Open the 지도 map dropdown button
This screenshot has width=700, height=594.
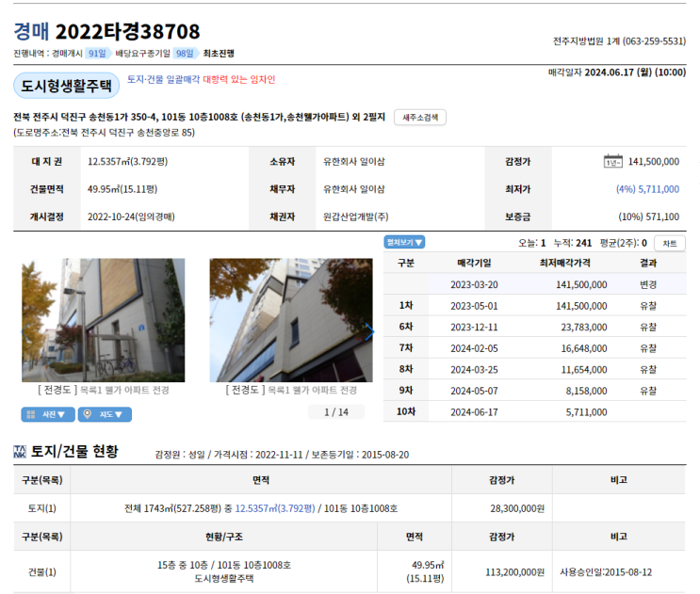[105, 414]
